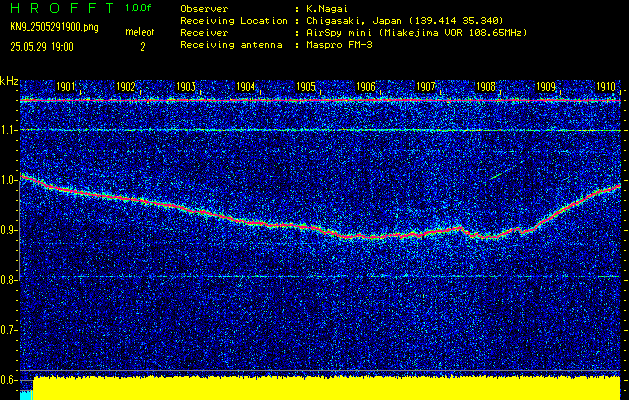Click the file name KN9_2505291900.png
629x400 pixels.
coord(54,28)
